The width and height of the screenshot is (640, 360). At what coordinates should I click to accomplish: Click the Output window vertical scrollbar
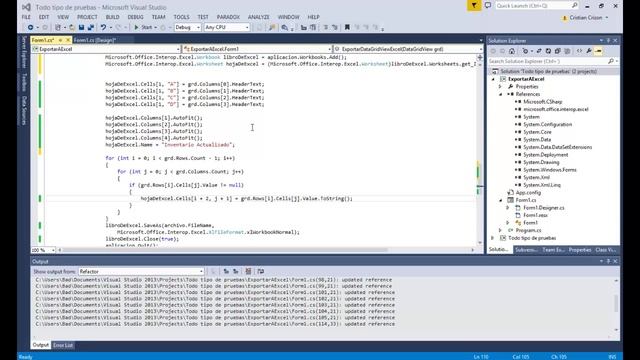click(616, 305)
